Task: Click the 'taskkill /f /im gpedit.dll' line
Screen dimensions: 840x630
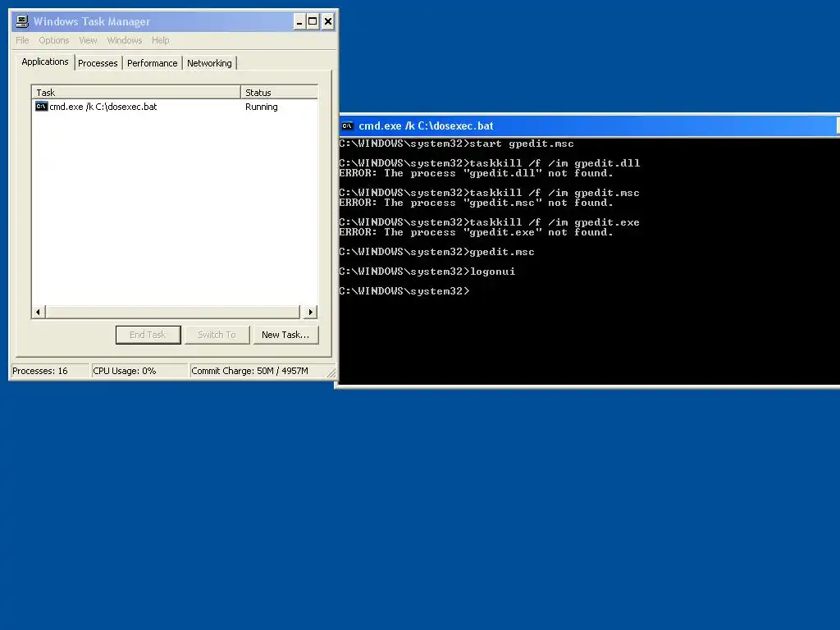Action: click(490, 163)
